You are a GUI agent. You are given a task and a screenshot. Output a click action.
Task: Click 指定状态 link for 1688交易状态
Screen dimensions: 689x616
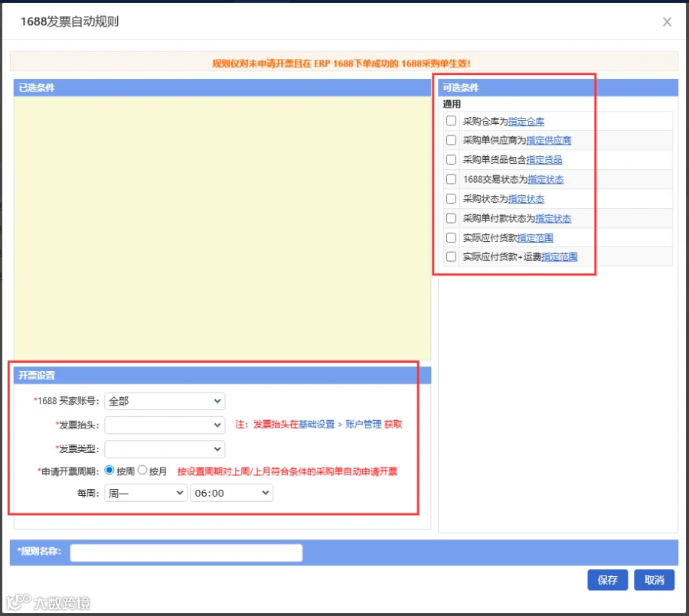coord(545,179)
